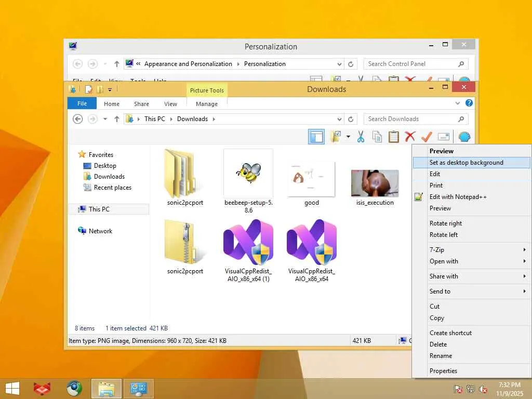Click the Help question mark icon

pyautogui.click(x=469, y=103)
